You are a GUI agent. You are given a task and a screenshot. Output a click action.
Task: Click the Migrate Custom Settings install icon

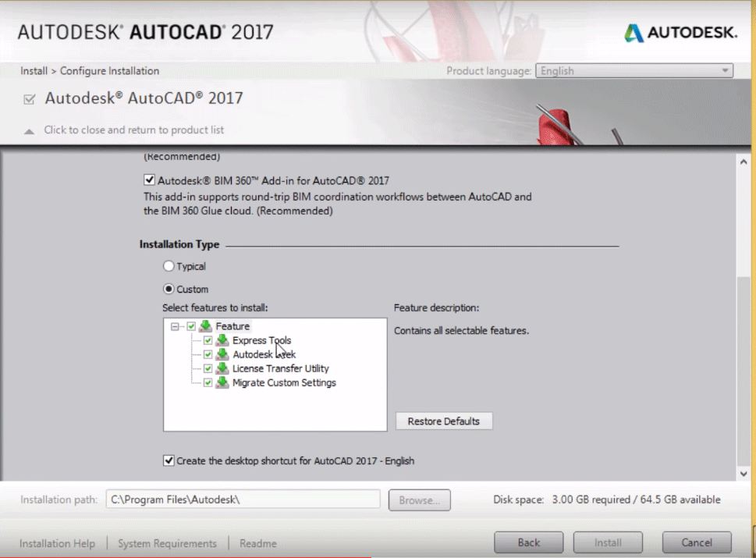click(222, 382)
